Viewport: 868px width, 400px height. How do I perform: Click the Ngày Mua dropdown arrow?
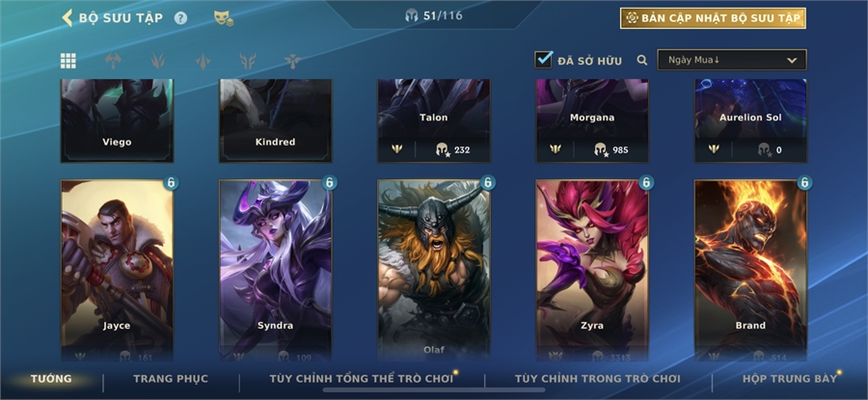tap(792, 61)
